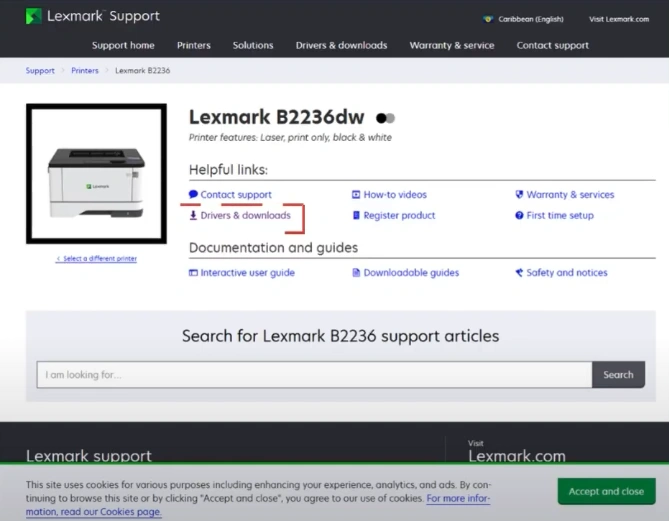Click the How-to videos icon
669x521 pixels.
(356, 195)
